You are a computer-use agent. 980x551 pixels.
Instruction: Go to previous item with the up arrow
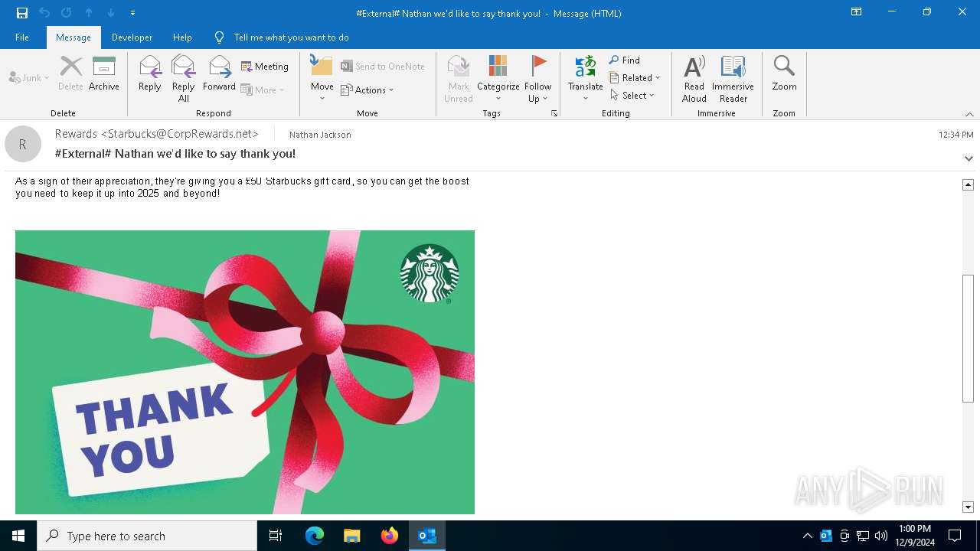89,13
